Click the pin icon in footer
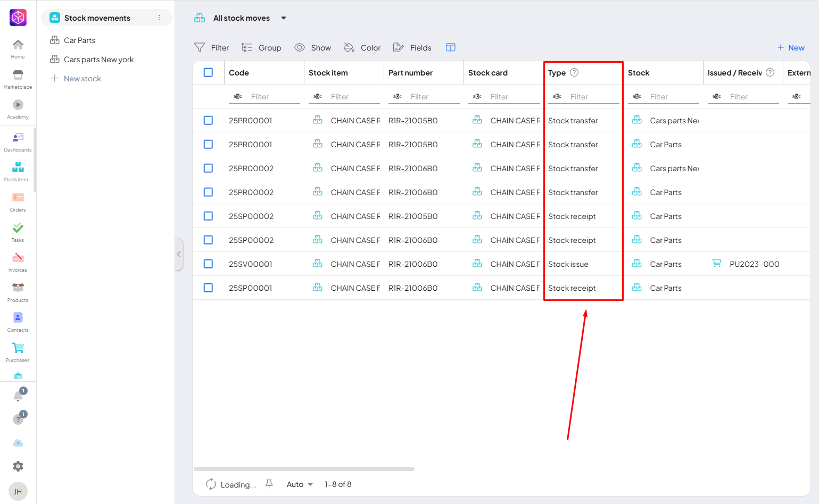Viewport: 819px width, 504px height. pos(269,484)
